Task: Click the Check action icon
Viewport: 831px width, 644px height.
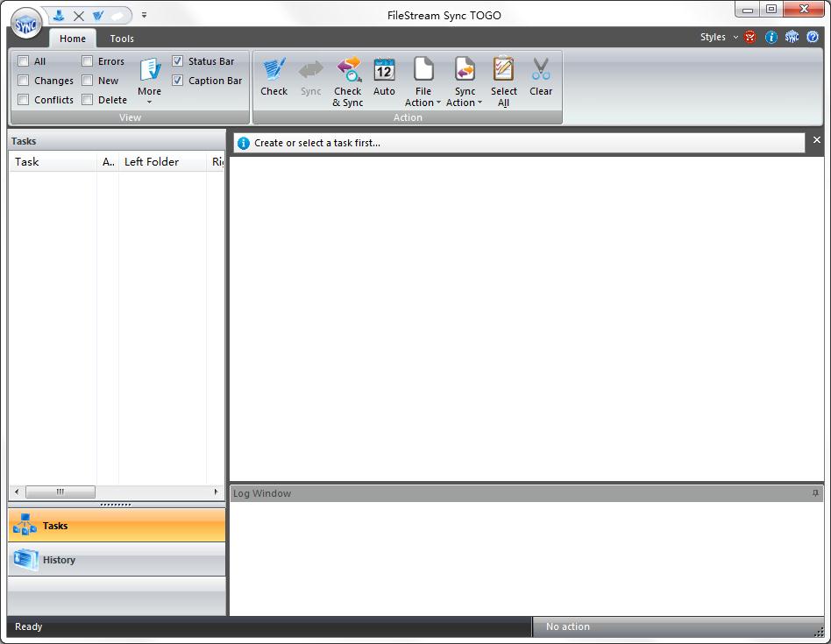Action: click(x=274, y=69)
